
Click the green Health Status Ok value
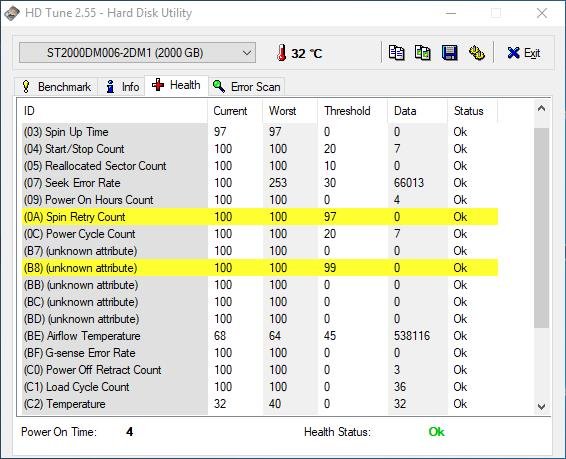pos(436,432)
